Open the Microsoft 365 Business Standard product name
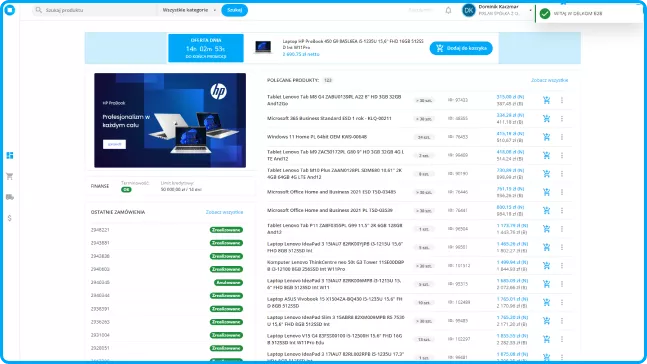 pyautogui.click(x=329, y=118)
